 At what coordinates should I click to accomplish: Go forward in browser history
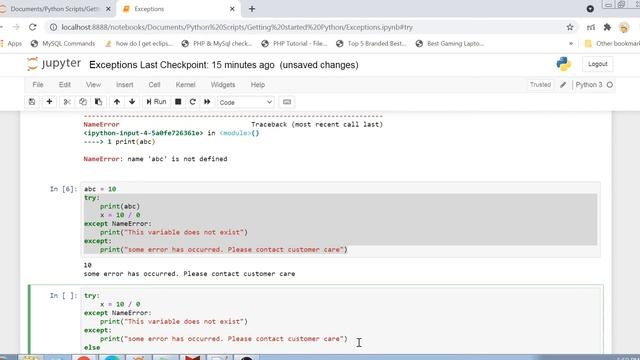pos(16,27)
